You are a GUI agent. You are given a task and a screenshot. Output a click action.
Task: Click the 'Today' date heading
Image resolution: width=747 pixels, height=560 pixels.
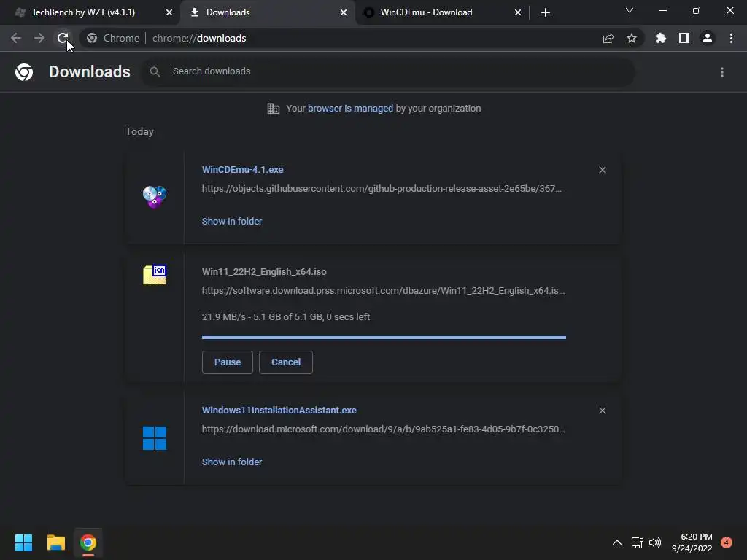coord(139,131)
